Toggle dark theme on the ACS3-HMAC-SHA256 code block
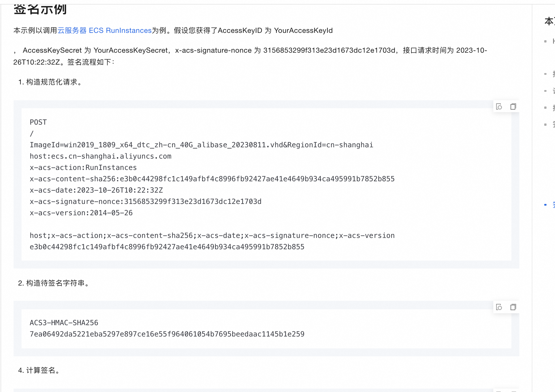Viewport: 555px width, 392px height. 499,307
